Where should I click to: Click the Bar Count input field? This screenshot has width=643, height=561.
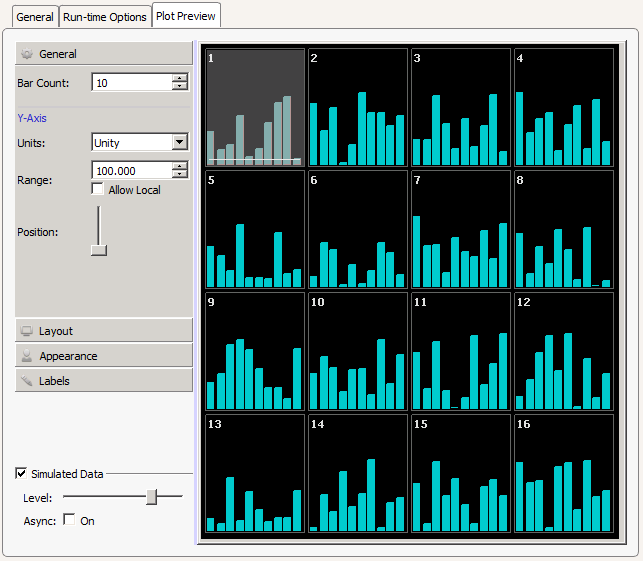tap(132, 83)
